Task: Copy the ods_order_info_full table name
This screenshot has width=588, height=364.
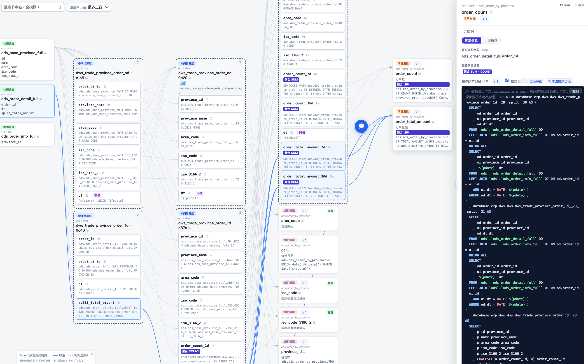Action: tap(38, 136)
